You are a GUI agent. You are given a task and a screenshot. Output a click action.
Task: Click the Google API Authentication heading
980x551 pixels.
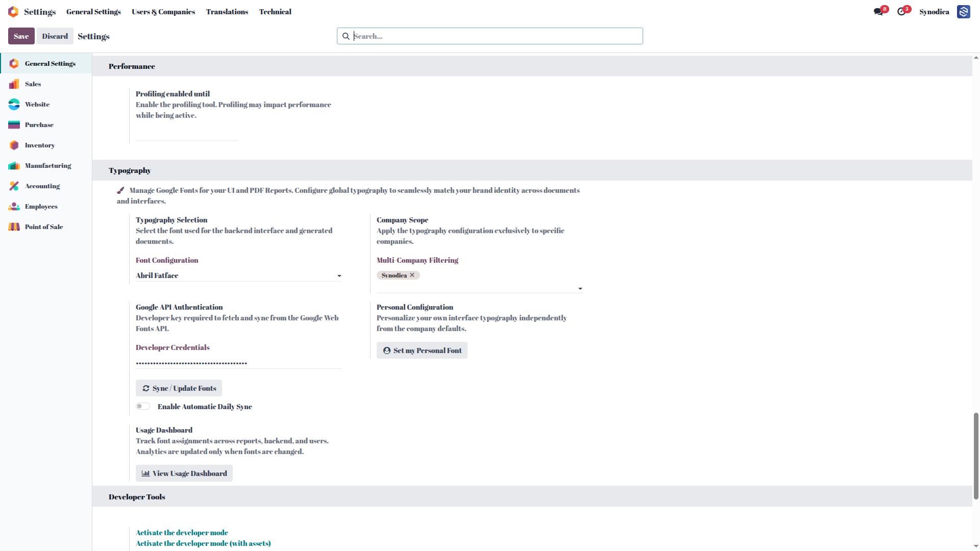point(179,307)
